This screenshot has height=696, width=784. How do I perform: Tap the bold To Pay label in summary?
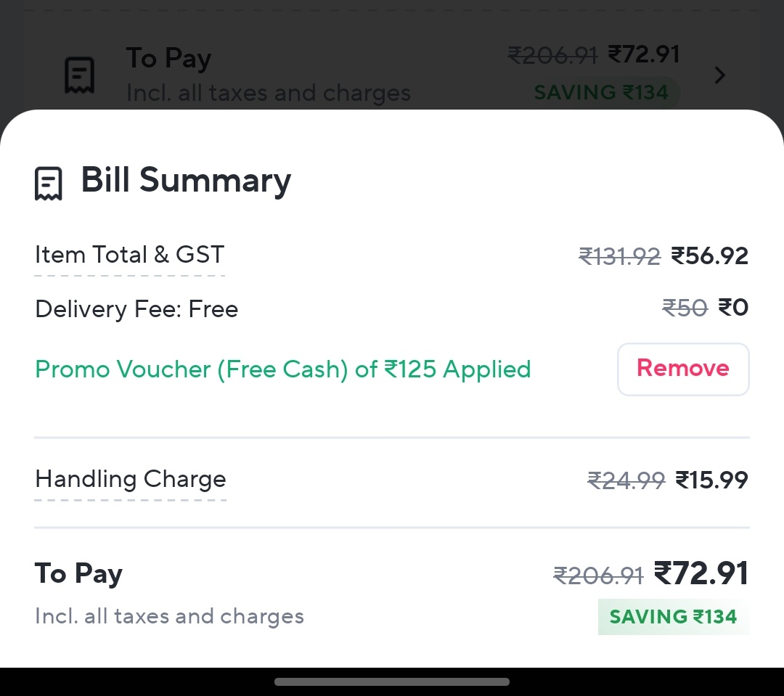point(78,573)
